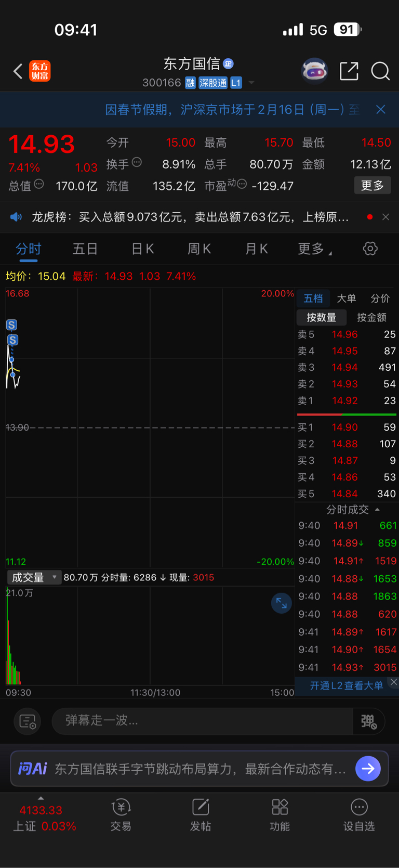
Task: Tap the 深股通 badge
Action: point(213,83)
